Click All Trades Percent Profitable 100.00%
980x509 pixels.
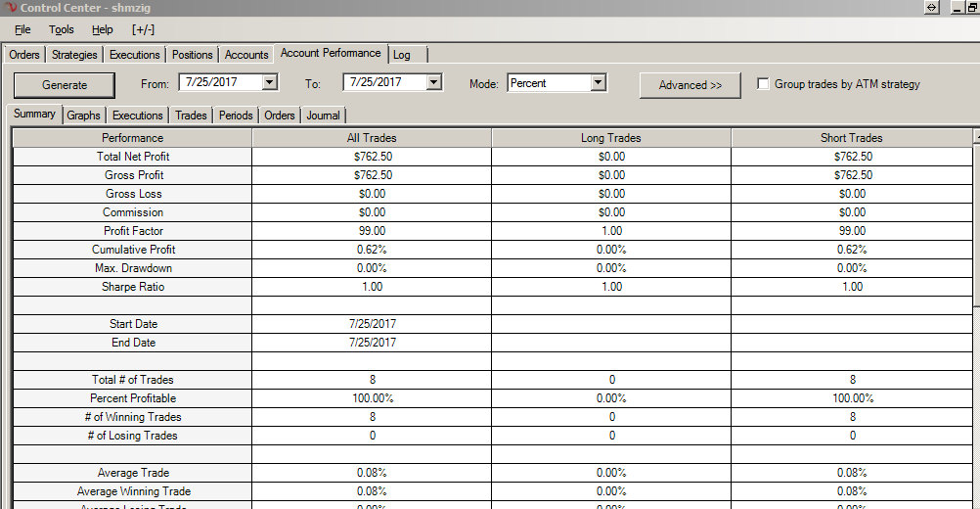(x=373, y=398)
